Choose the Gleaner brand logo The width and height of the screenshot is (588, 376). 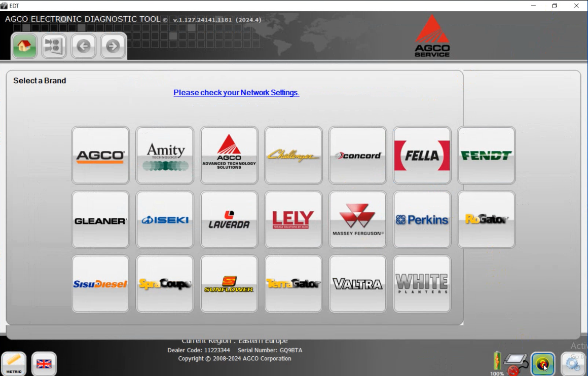(x=100, y=219)
